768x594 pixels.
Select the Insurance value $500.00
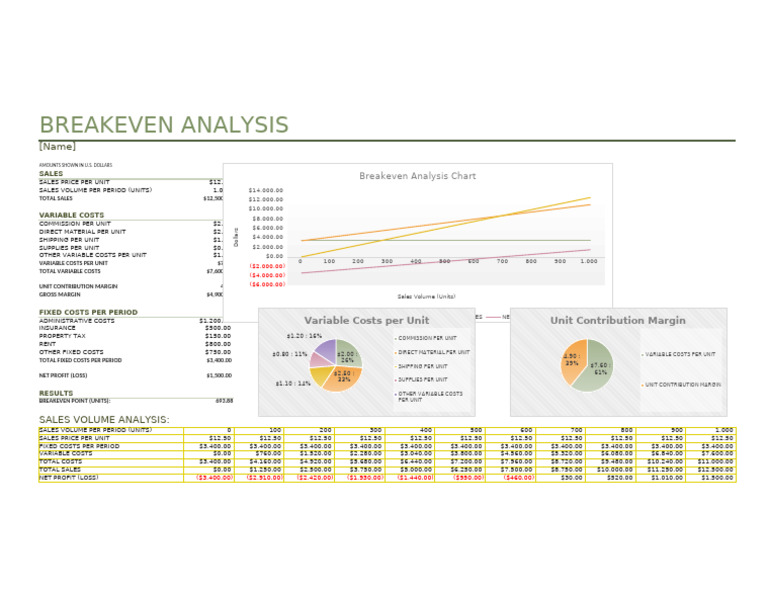pyautogui.click(x=218, y=328)
